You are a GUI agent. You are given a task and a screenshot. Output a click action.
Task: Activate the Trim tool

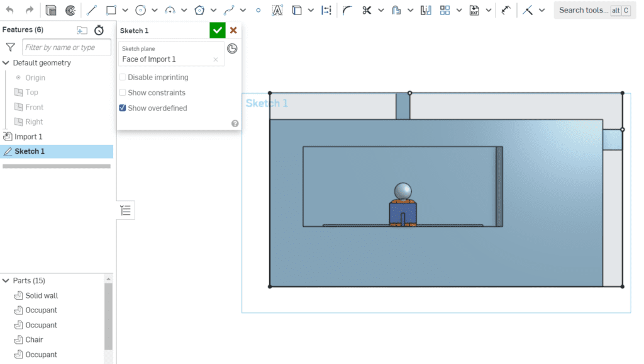[365, 9]
